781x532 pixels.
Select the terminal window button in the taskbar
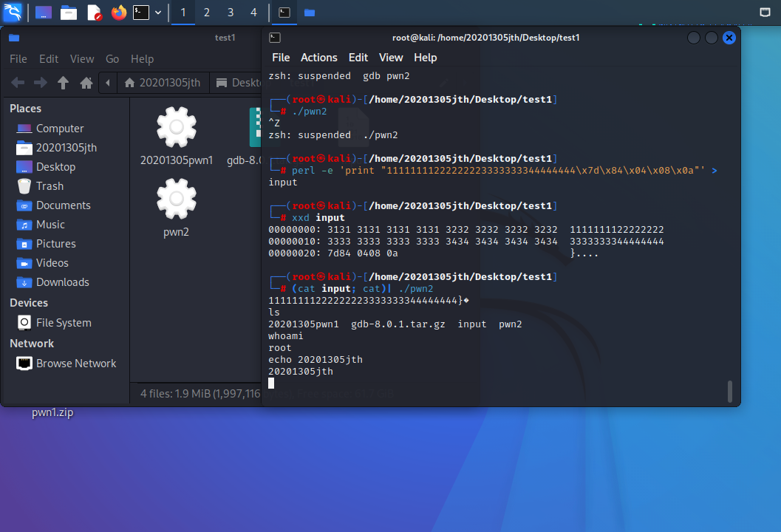pos(284,13)
